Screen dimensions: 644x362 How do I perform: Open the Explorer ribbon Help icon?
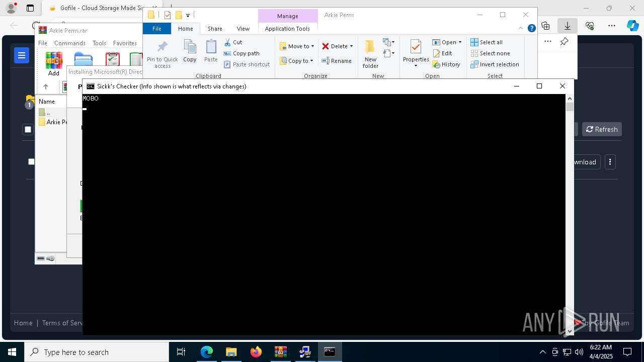pyautogui.click(x=531, y=28)
